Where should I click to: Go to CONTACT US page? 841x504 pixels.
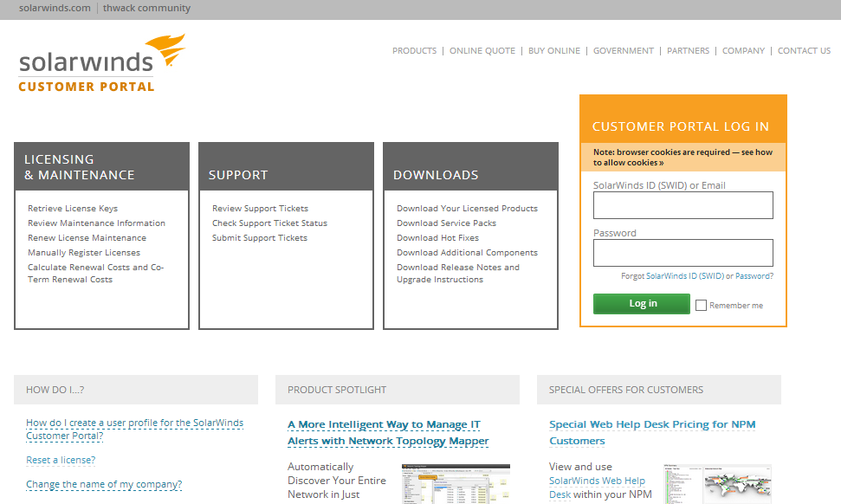[804, 50]
